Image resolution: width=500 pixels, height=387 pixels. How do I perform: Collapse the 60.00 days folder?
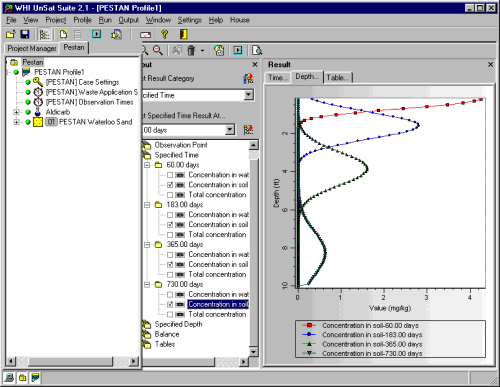(x=147, y=165)
